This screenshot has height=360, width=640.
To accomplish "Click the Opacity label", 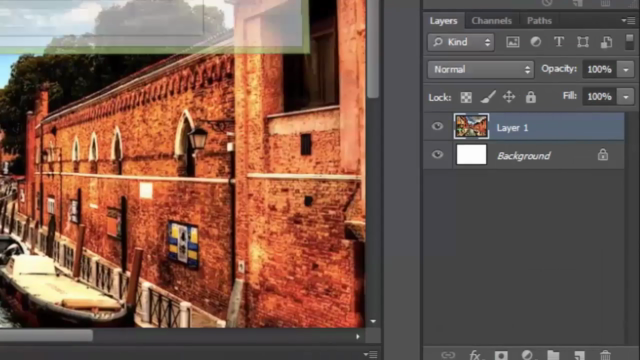I will tap(559, 69).
